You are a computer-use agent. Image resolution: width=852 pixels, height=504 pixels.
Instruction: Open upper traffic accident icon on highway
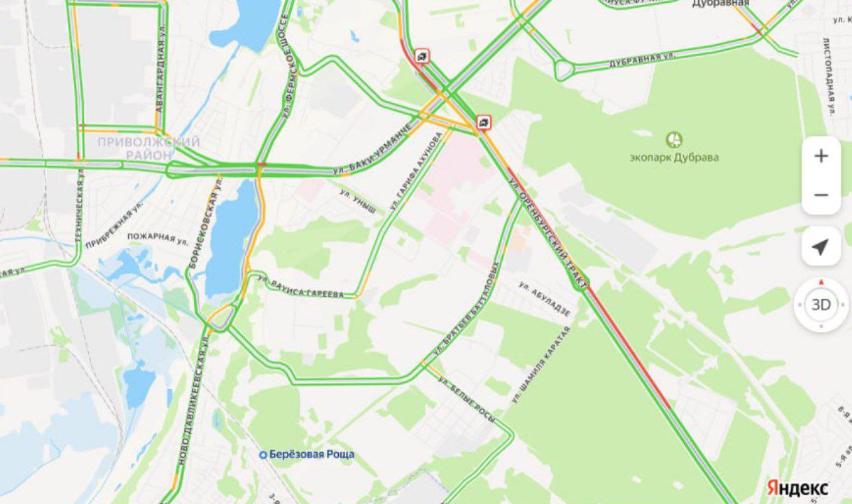422,56
